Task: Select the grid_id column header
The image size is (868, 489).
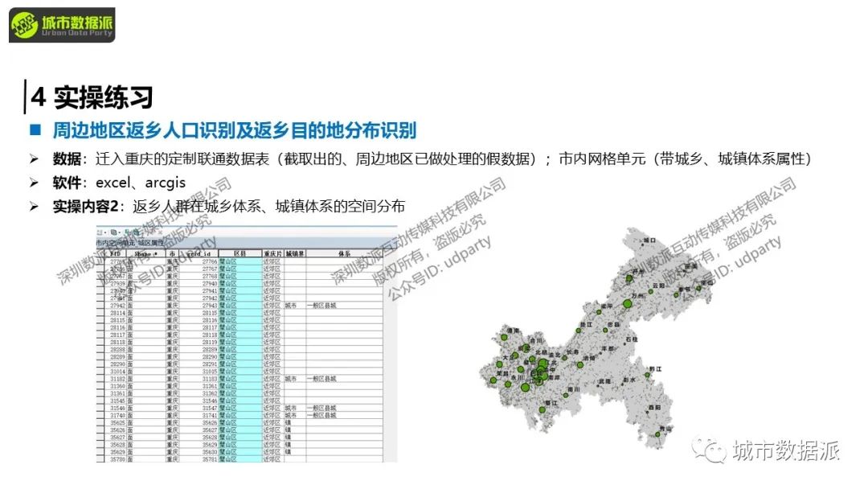Action: click(199, 253)
